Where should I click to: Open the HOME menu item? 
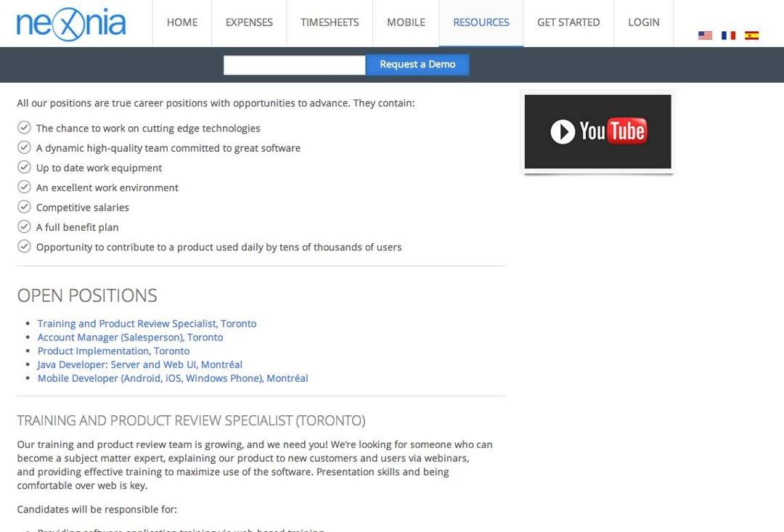182,22
